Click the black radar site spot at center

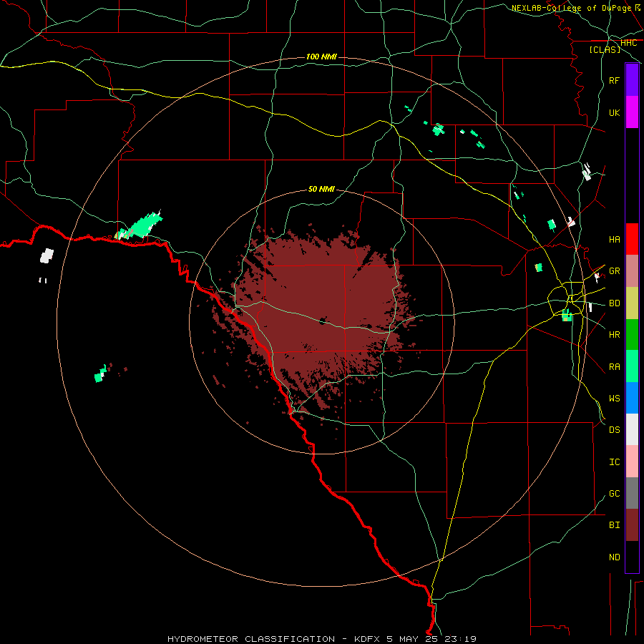pos(323,321)
